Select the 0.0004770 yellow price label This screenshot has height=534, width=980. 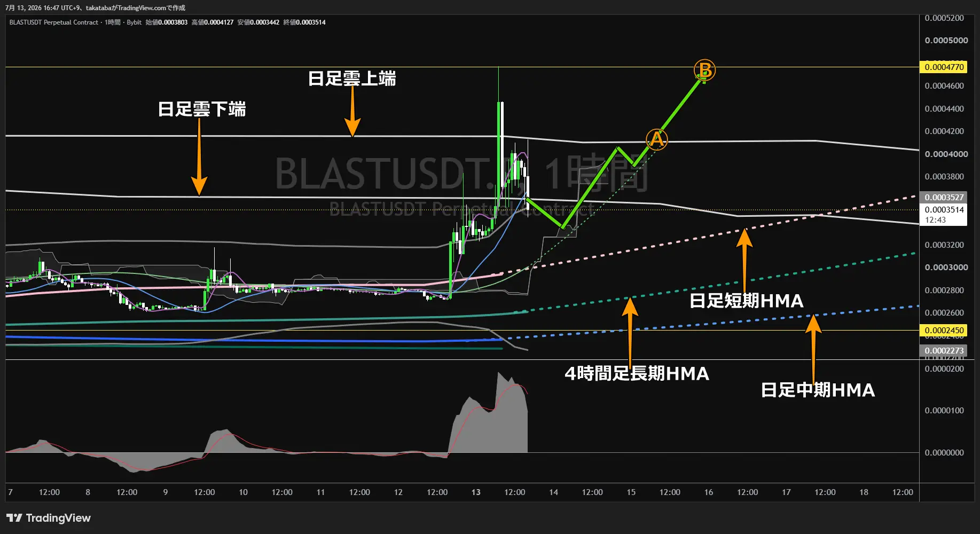[944, 67]
